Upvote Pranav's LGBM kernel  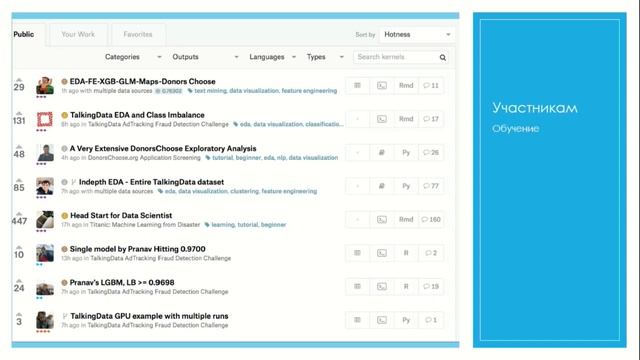[x=19, y=280]
